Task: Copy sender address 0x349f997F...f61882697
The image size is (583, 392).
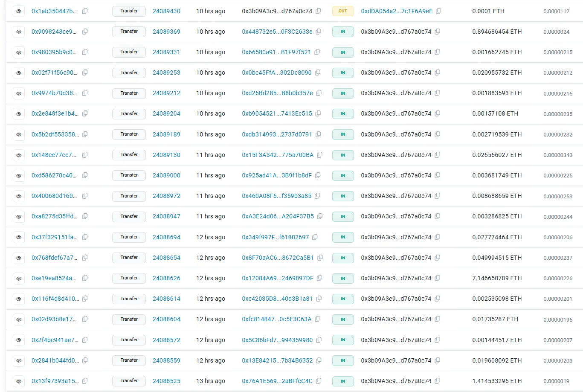Action: click(x=315, y=237)
